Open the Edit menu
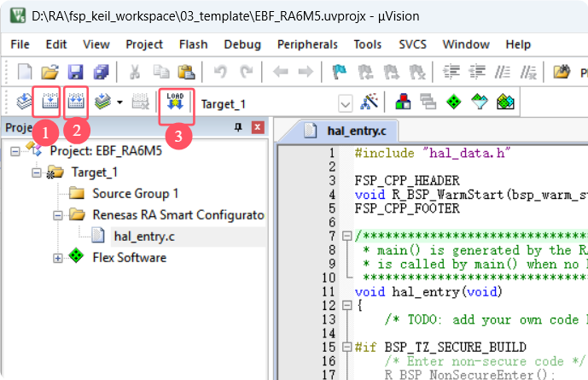588x380 pixels. click(56, 44)
